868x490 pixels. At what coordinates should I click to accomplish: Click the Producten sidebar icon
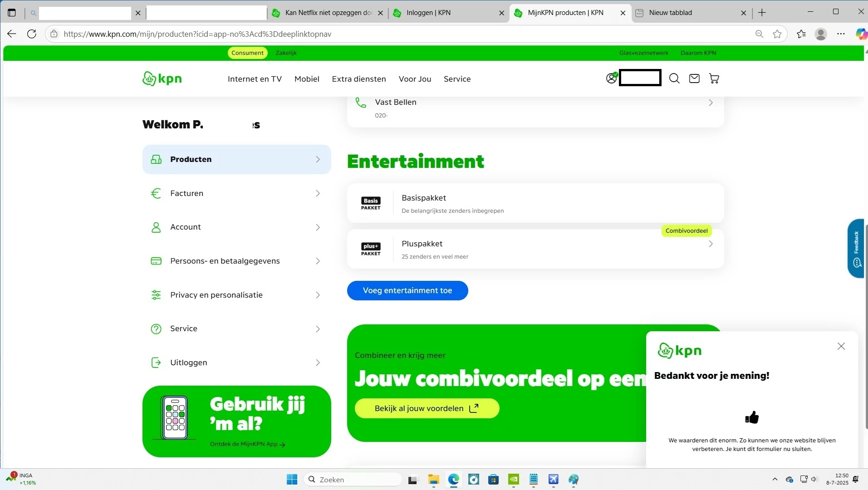point(156,159)
